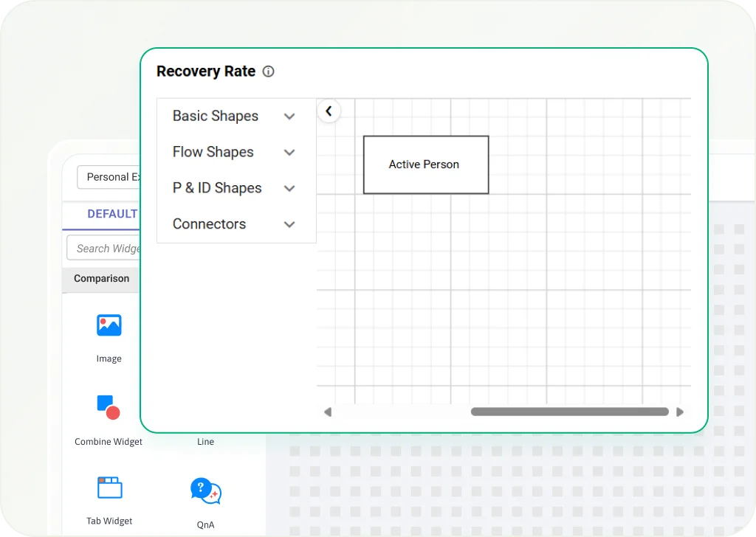Expand the Connectors section

pyautogui.click(x=289, y=225)
